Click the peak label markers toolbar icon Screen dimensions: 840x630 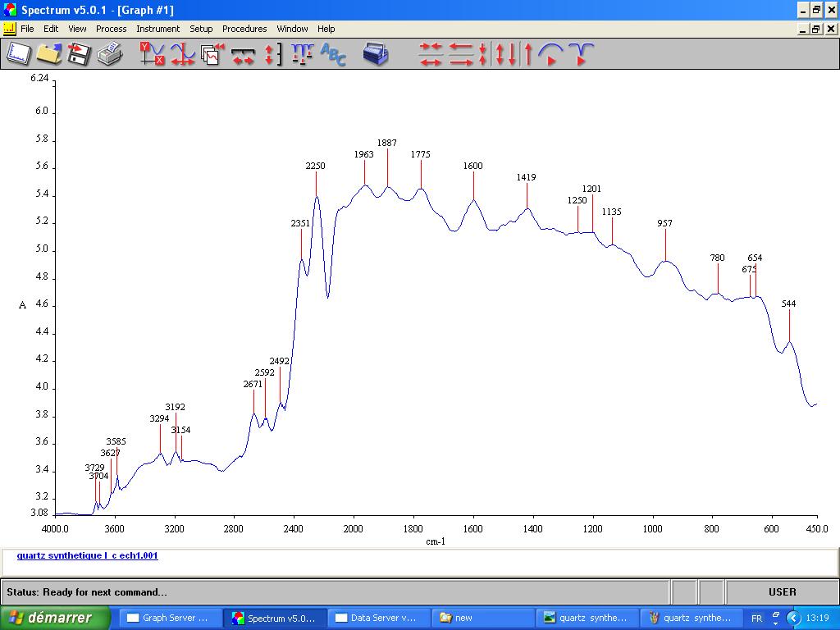point(302,54)
